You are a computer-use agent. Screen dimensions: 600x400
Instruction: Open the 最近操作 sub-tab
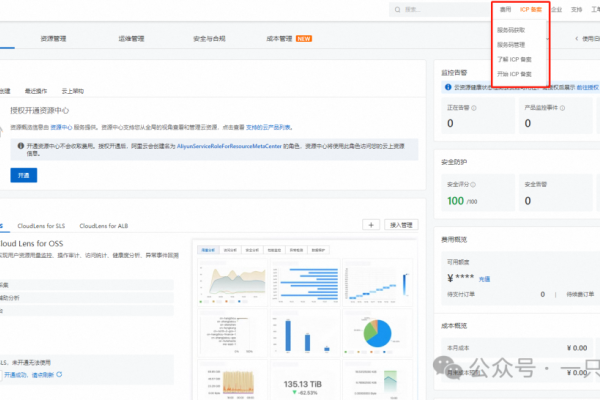[x=36, y=91]
